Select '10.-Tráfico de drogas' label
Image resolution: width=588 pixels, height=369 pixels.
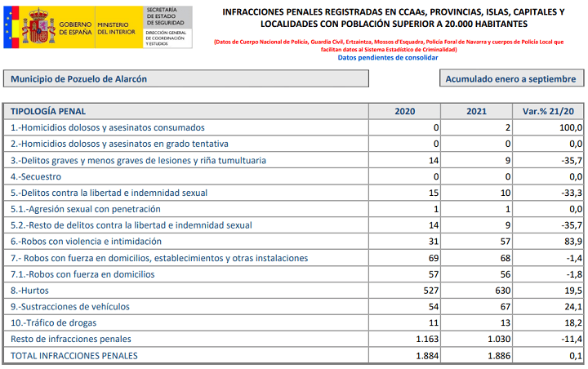[53, 322]
